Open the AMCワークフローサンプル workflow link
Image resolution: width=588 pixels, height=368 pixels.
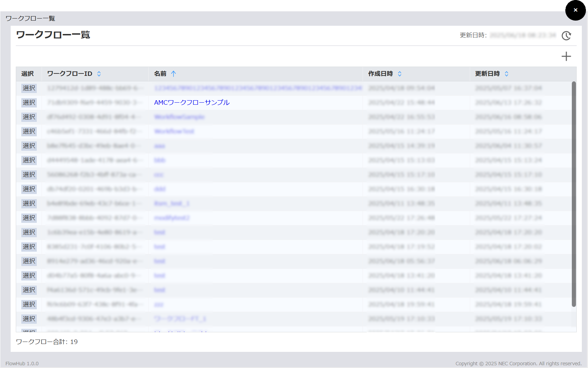point(192,103)
